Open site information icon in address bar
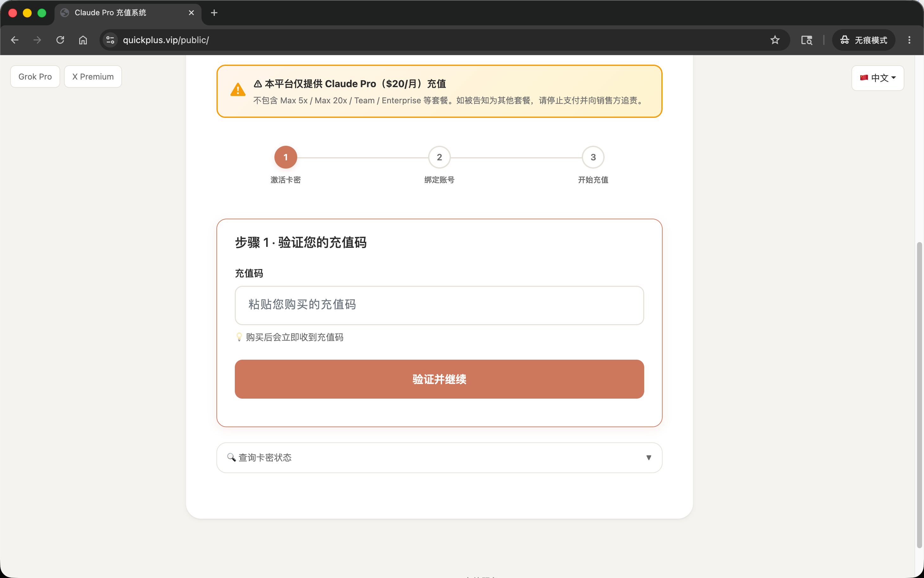Image resolution: width=924 pixels, height=578 pixels. tap(111, 40)
